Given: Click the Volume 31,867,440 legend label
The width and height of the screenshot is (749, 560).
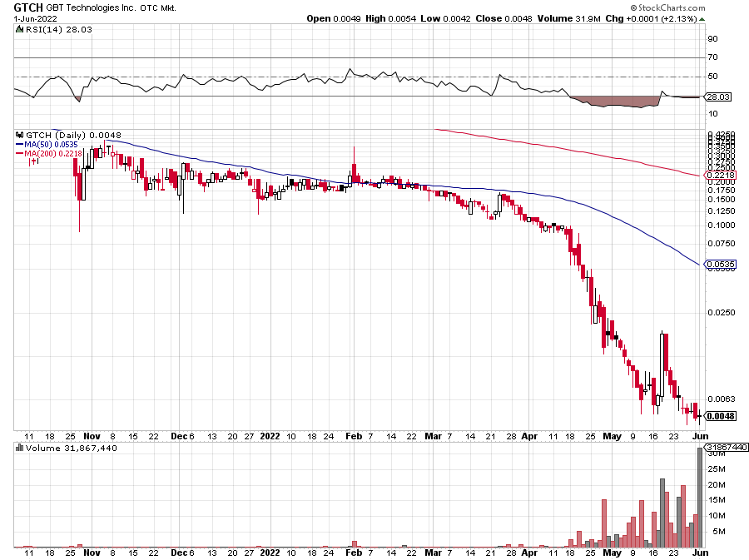Looking at the screenshot, I should click(72, 448).
